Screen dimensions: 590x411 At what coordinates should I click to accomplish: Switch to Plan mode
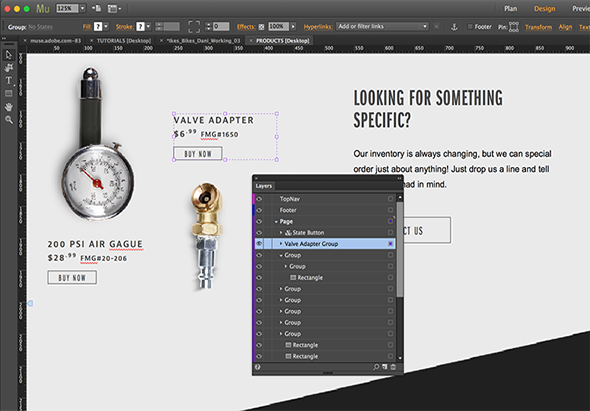pyautogui.click(x=511, y=9)
